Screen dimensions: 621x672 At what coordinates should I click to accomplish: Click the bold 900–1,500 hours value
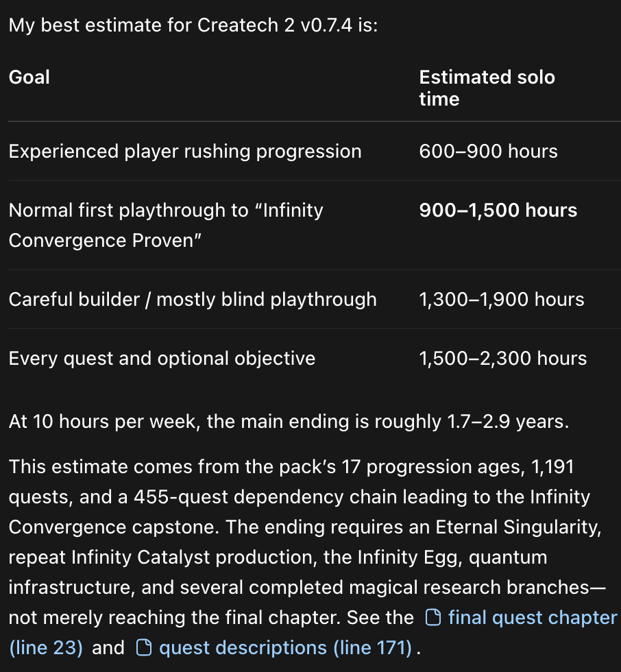[498, 210]
